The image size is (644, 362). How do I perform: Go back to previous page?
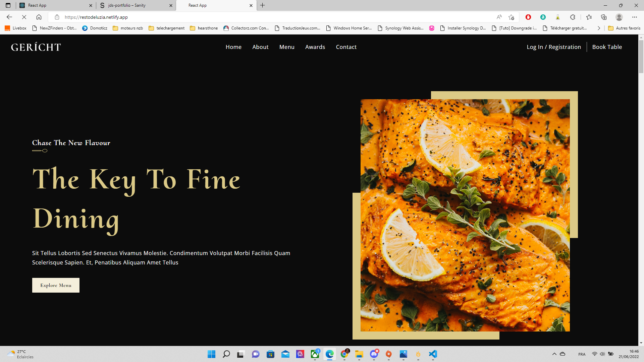pyautogui.click(x=9, y=17)
